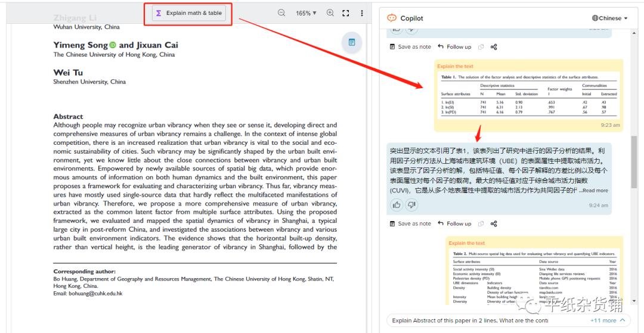Zoom out the PDF with minus magnifier
The width and height of the screenshot is (644, 333).
click(x=281, y=13)
